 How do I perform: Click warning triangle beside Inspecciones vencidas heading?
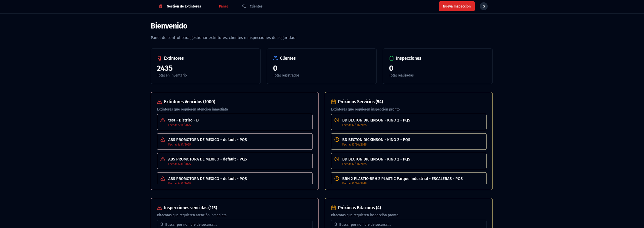(x=159, y=208)
